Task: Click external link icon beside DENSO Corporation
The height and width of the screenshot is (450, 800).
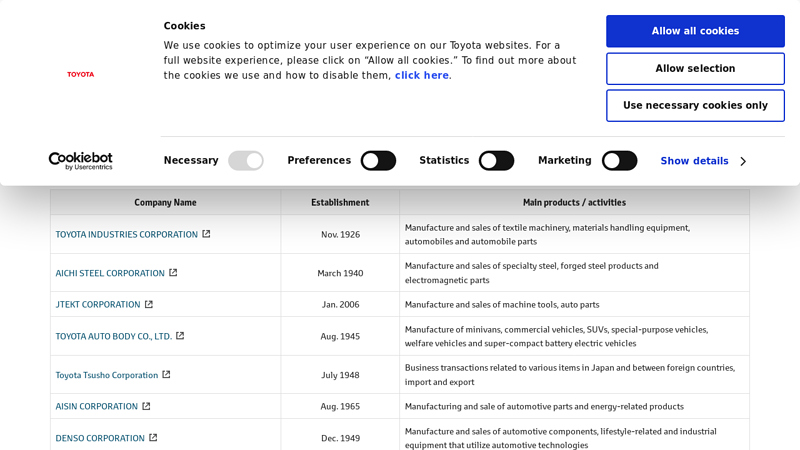Action: pos(153,438)
